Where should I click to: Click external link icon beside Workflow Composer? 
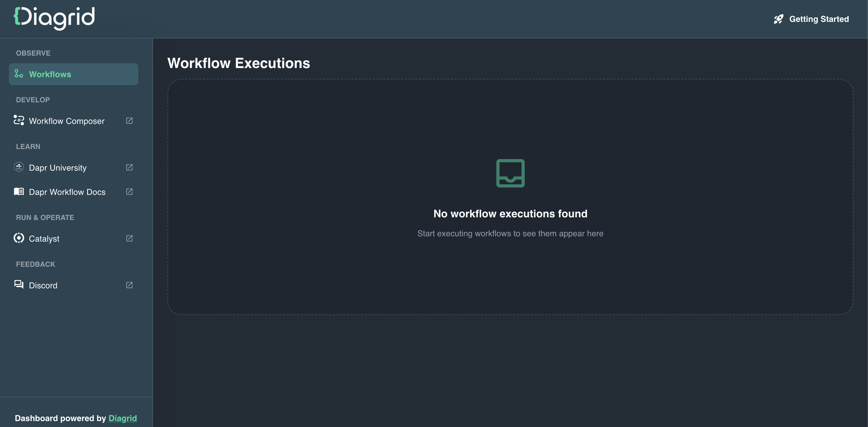click(x=129, y=121)
